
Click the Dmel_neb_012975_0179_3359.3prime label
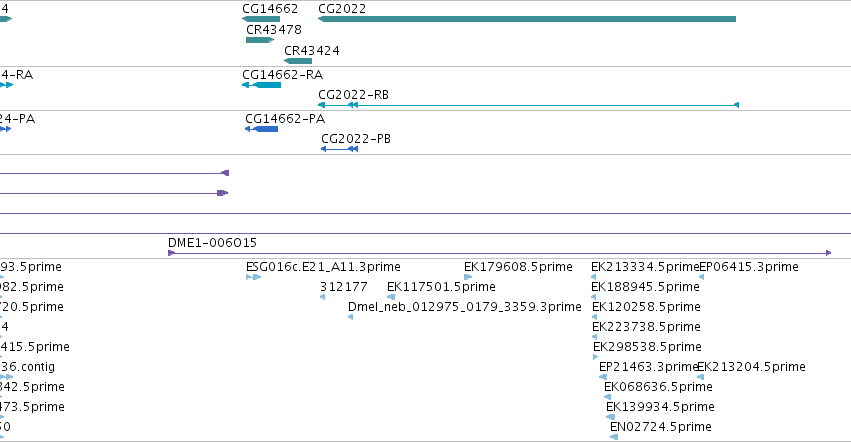click(x=465, y=307)
